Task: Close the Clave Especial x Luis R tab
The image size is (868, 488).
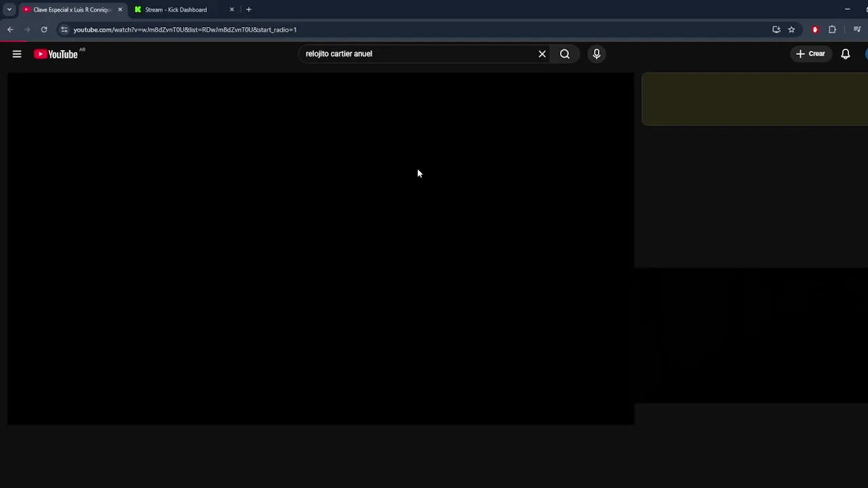Action: coord(120,9)
